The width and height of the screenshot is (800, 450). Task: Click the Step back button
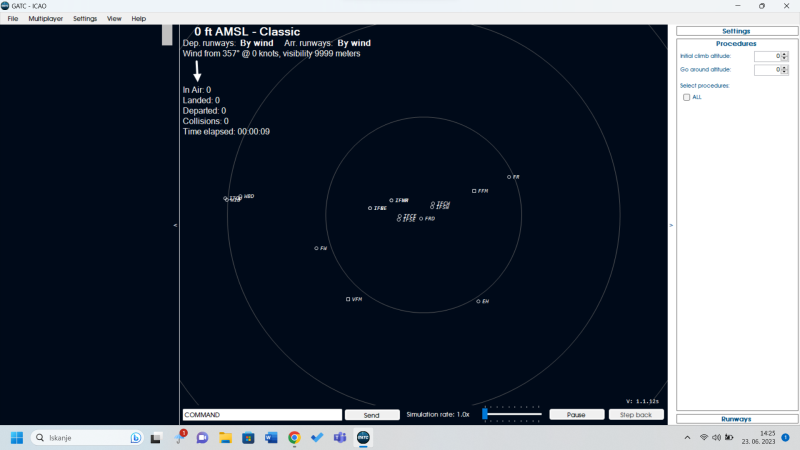click(636, 415)
